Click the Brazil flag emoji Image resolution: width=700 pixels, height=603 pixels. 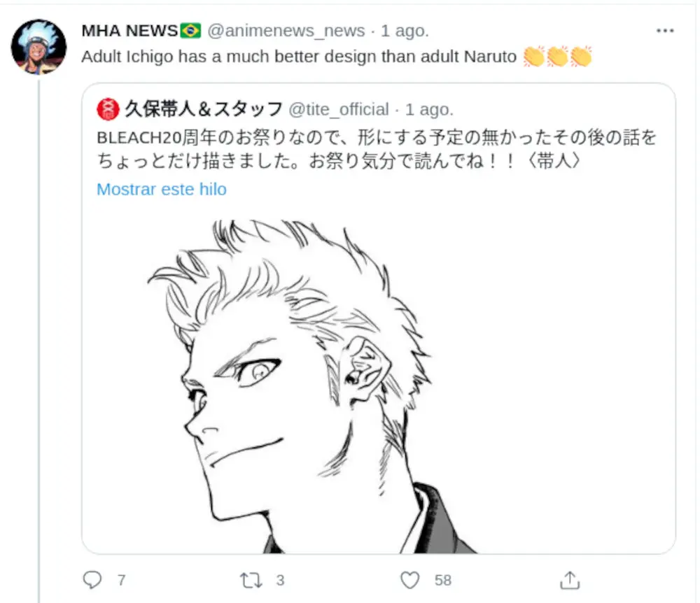click(x=190, y=31)
